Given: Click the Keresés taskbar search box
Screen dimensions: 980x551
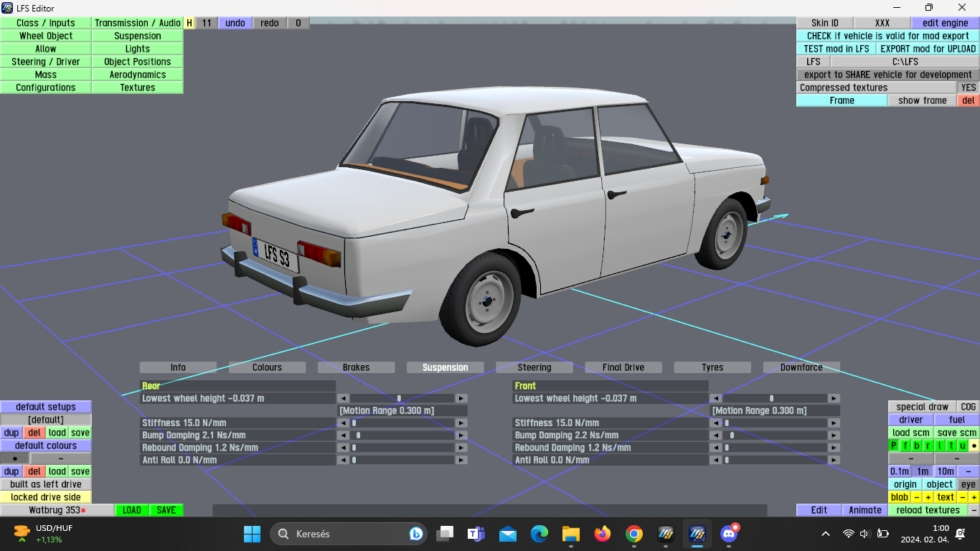Looking at the screenshot, I should (x=350, y=534).
